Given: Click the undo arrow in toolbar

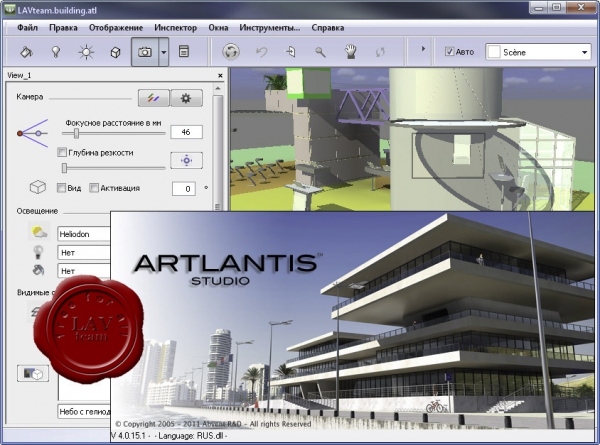Looking at the screenshot, I should click(261, 52).
